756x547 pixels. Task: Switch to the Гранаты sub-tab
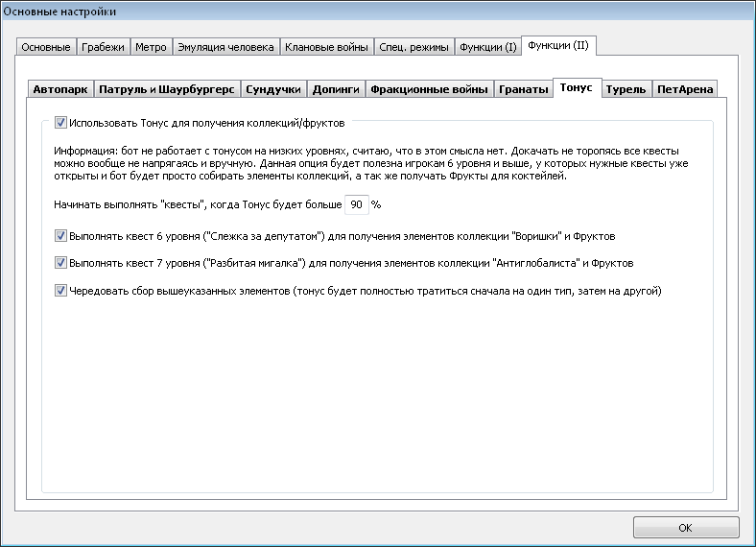point(524,89)
